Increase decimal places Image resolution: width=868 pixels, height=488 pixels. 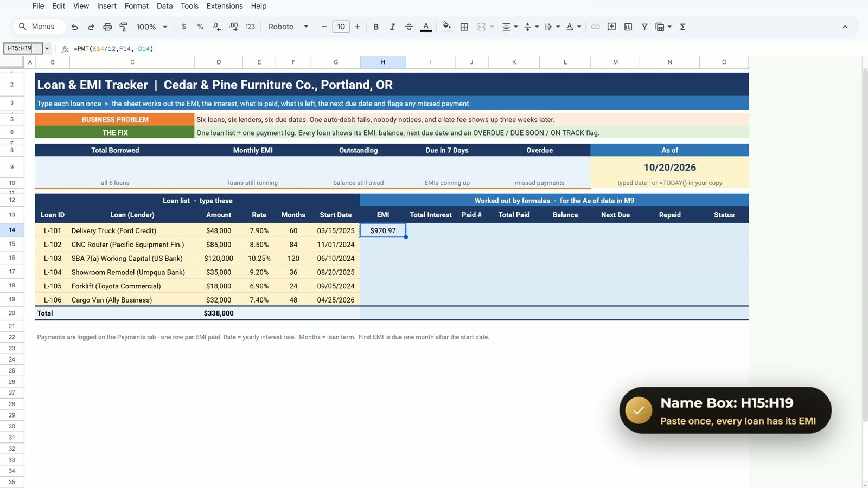coord(233,27)
